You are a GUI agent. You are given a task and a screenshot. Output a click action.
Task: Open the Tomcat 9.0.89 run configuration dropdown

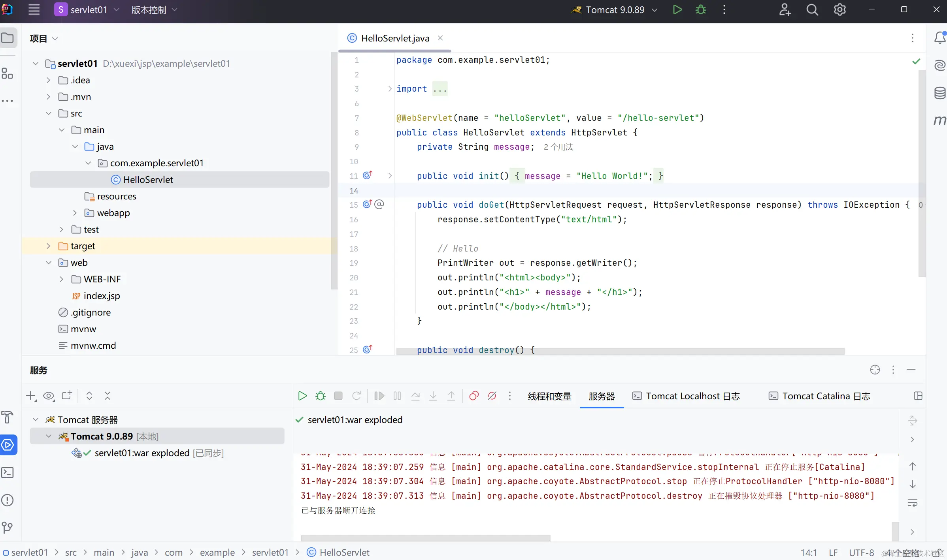616,10
